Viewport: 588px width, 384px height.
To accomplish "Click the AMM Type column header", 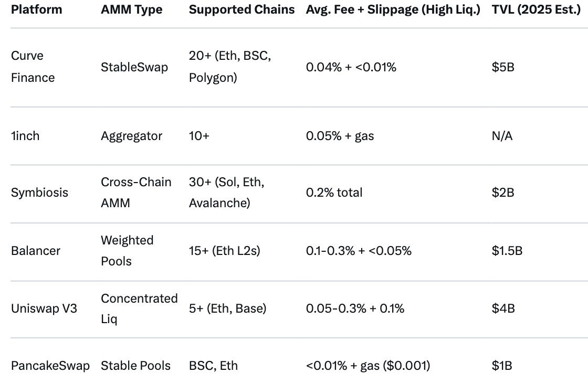I will 132,9.
